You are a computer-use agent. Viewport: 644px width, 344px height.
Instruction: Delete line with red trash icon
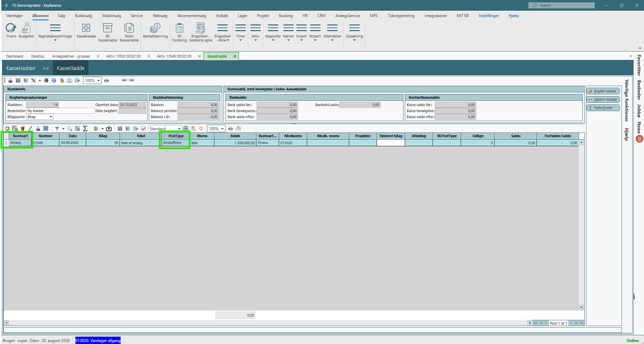(23, 128)
